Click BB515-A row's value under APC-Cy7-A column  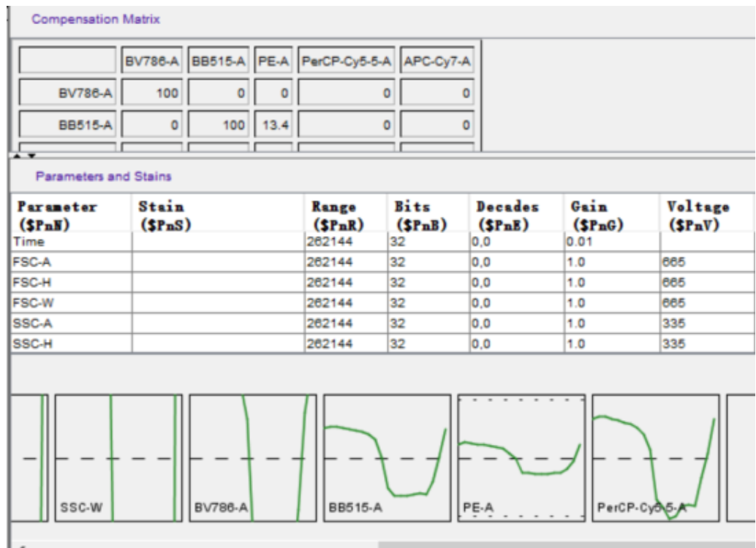click(436, 125)
